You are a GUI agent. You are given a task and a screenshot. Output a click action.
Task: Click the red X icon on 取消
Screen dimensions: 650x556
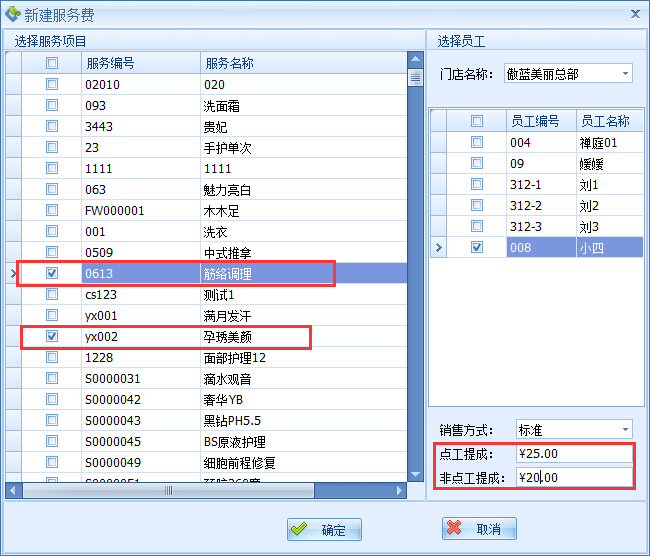[x=455, y=528]
